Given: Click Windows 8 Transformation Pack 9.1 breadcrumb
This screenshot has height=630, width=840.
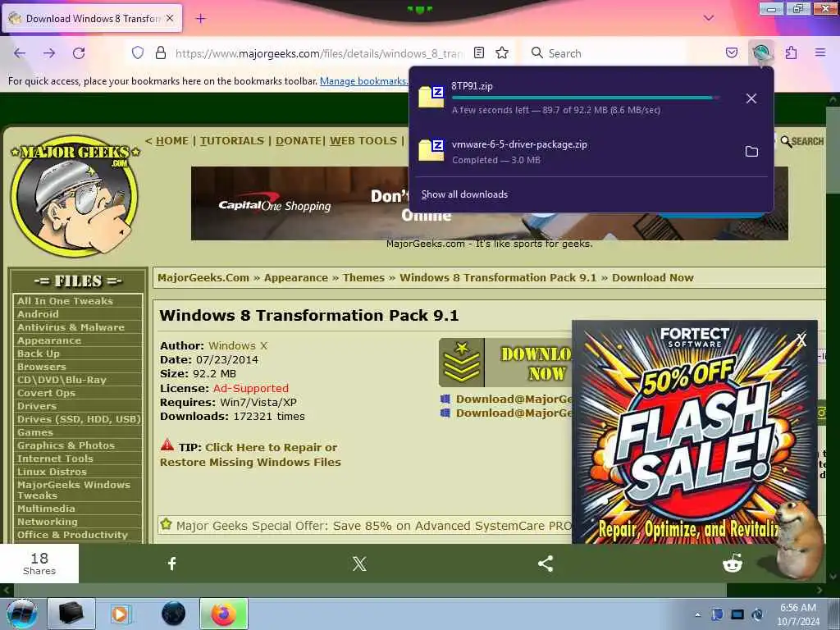Looking at the screenshot, I should pyautogui.click(x=498, y=277).
